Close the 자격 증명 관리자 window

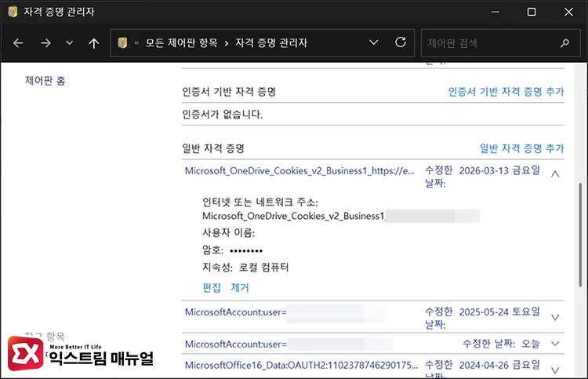pos(568,12)
